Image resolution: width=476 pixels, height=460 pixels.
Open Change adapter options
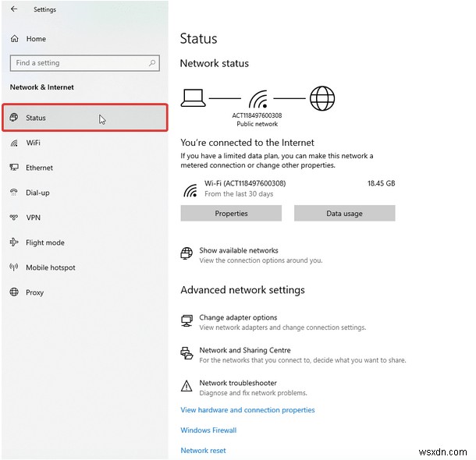238,317
